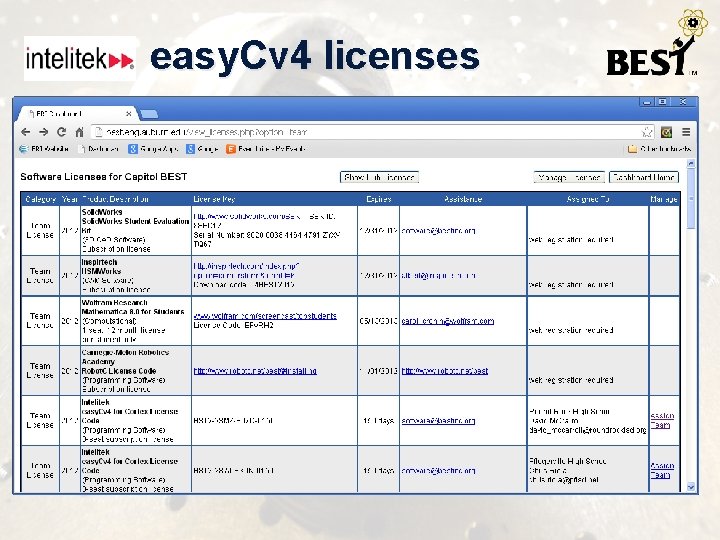Email the Inspirtech assistance address

[x=438, y=276]
